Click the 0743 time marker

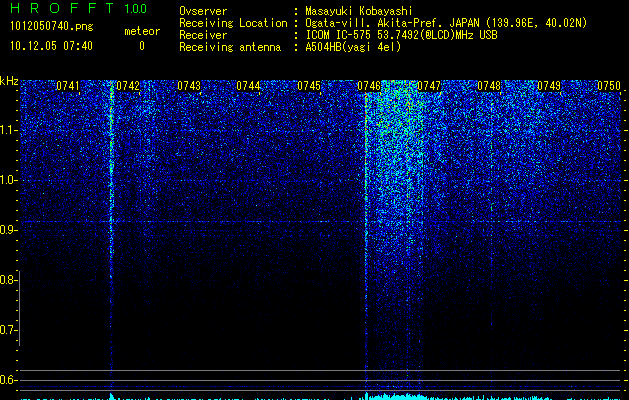click(x=189, y=86)
